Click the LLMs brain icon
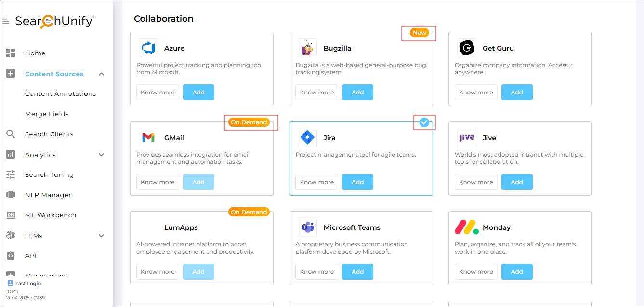 11,236
